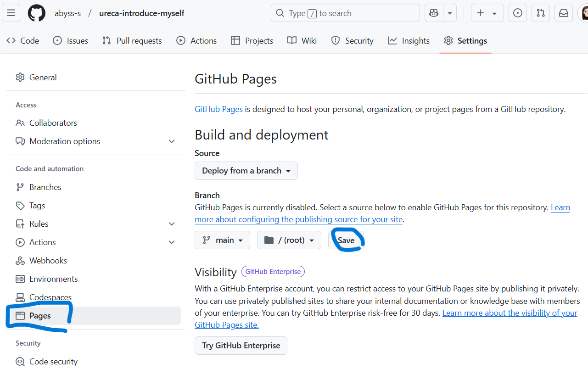588x369 pixels.
Task: Open the Copilot dropdown arrow
Action: click(450, 13)
